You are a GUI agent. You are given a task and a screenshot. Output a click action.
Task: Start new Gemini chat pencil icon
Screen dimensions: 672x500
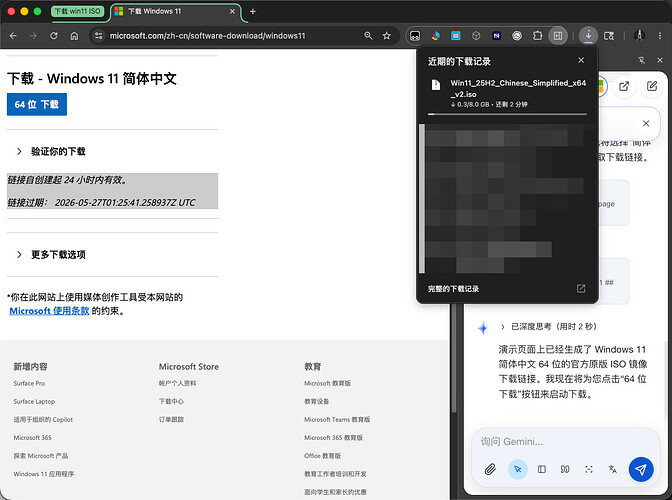coord(652,86)
